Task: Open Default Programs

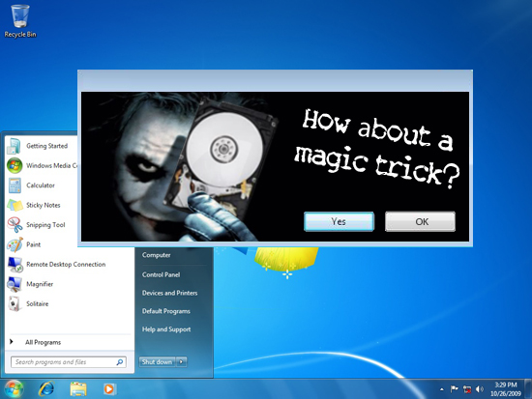Action: 166,311
